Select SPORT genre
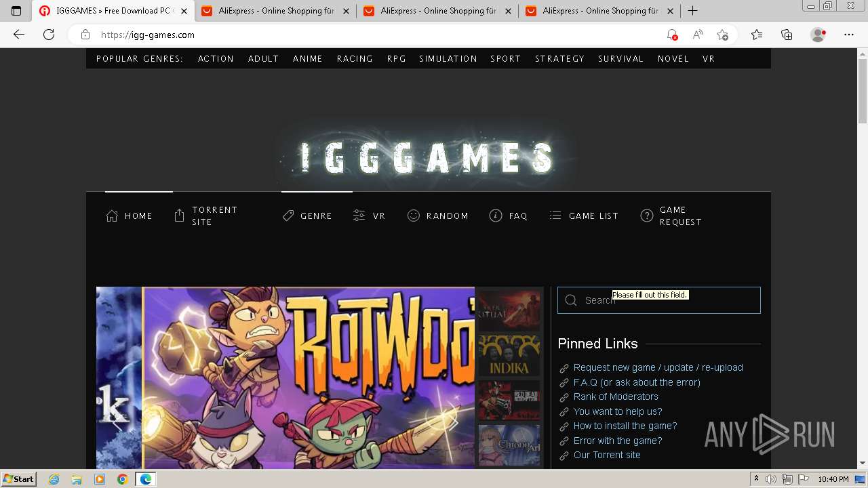Screen dimensions: 868x488 506,59
